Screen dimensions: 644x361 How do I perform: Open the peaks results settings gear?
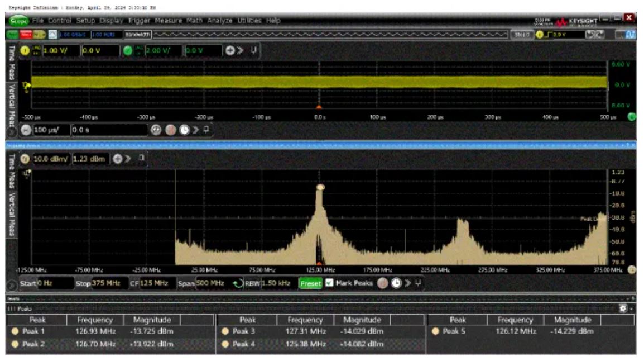click(623, 308)
